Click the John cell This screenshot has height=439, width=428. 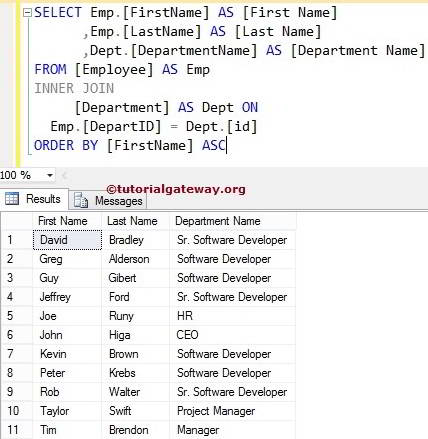[67, 335]
